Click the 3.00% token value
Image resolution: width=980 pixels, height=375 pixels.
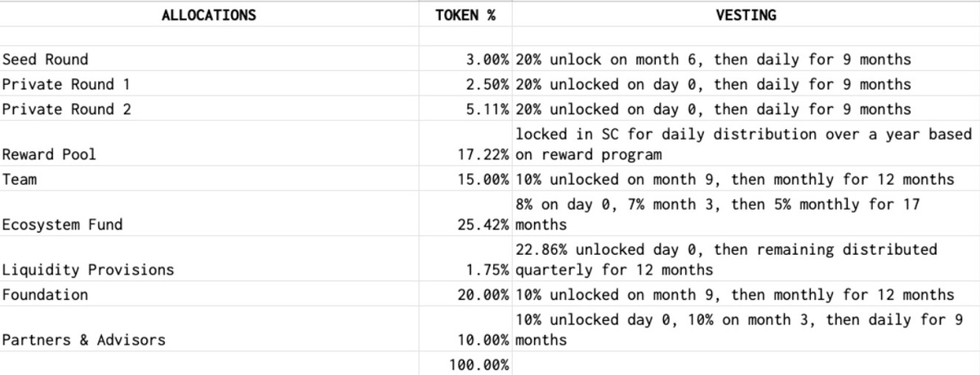point(488,60)
